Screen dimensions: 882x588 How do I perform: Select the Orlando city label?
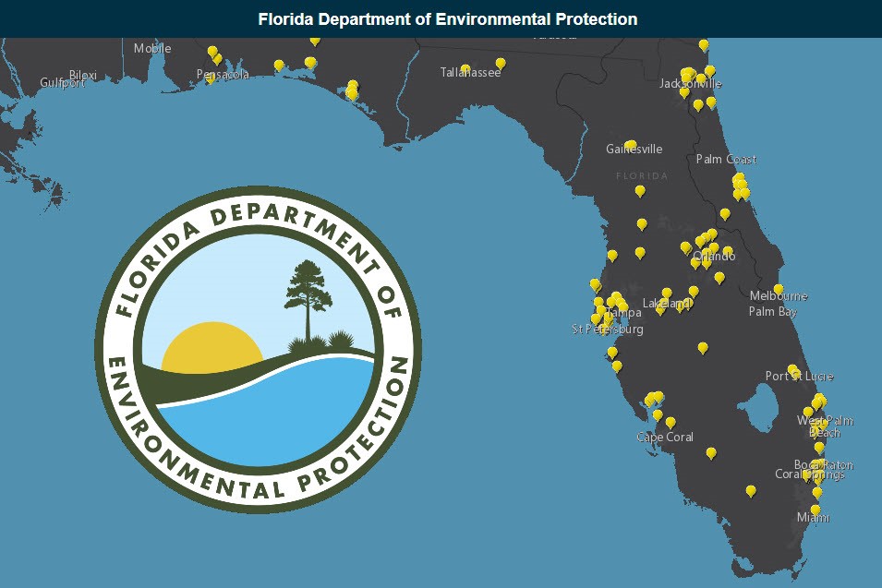point(714,256)
